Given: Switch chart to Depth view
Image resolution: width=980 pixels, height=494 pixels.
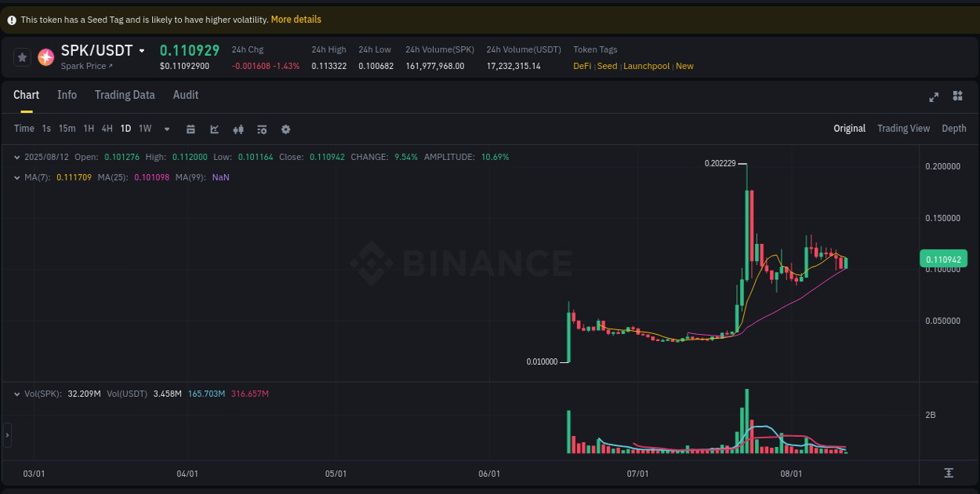Looking at the screenshot, I should click(x=954, y=128).
